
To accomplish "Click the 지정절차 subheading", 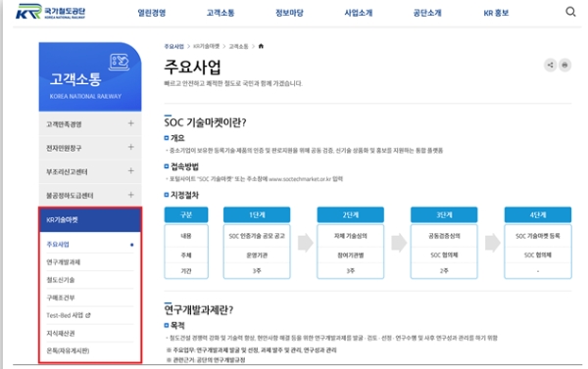I will pos(184,195).
